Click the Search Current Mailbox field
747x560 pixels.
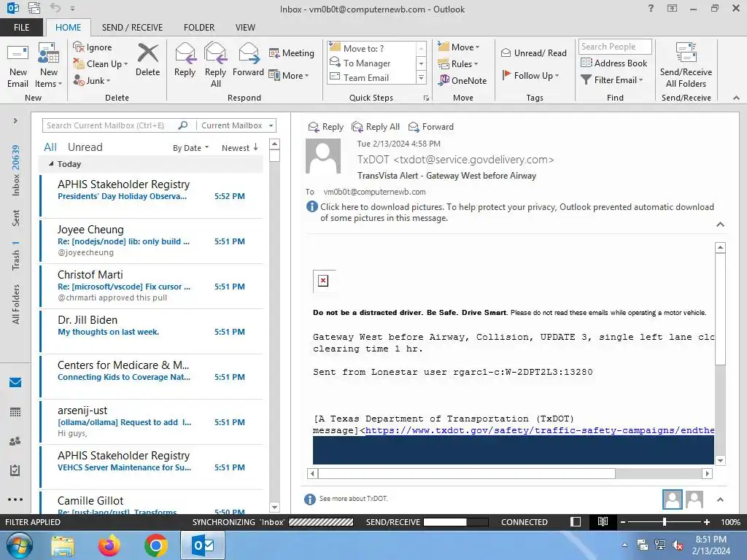(x=109, y=125)
